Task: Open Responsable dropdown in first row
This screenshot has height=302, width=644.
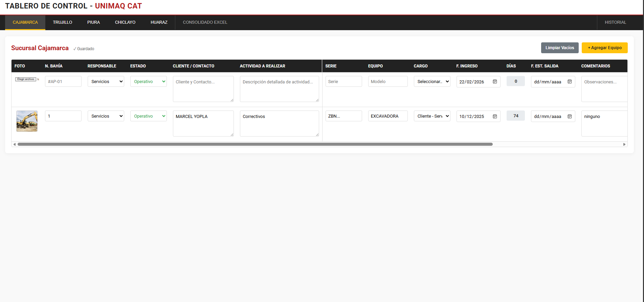Action: [x=106, y=81]
